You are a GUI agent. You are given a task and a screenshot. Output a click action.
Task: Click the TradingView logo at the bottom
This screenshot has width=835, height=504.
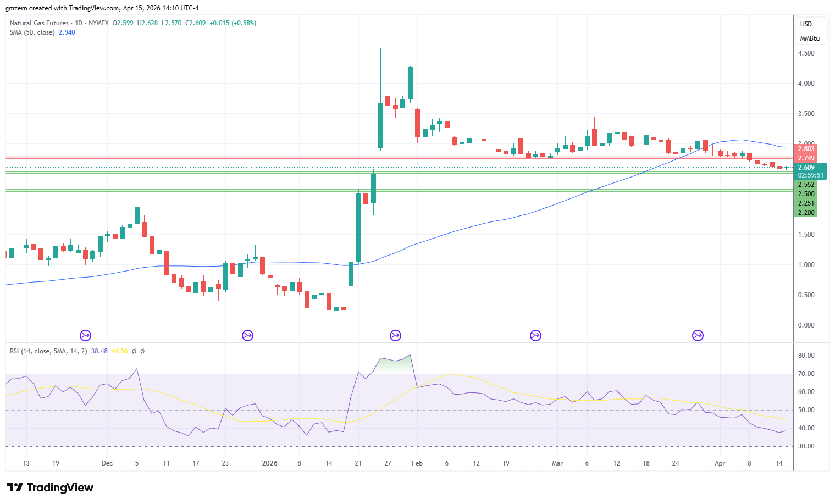(x=50, y=488)
